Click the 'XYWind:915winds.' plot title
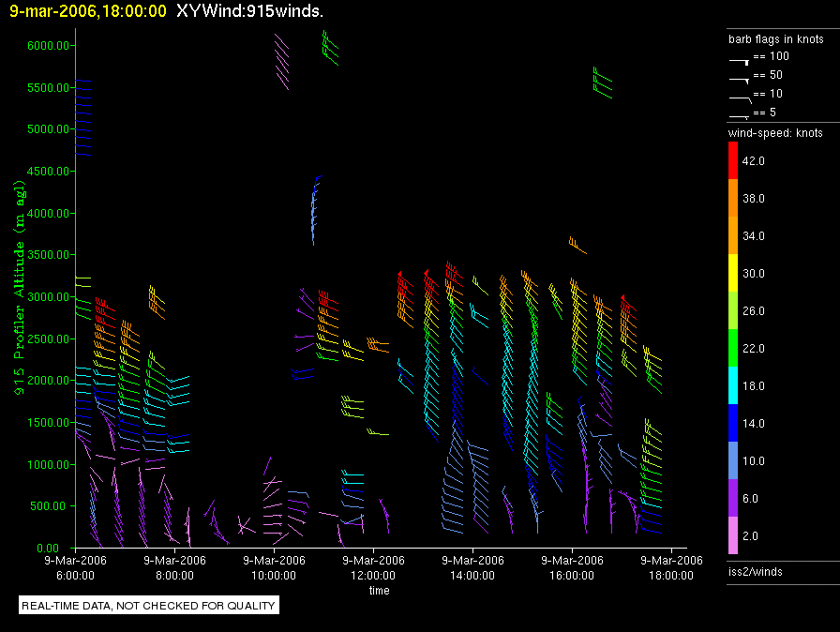 pyautogui.click(x=249, y=11)
